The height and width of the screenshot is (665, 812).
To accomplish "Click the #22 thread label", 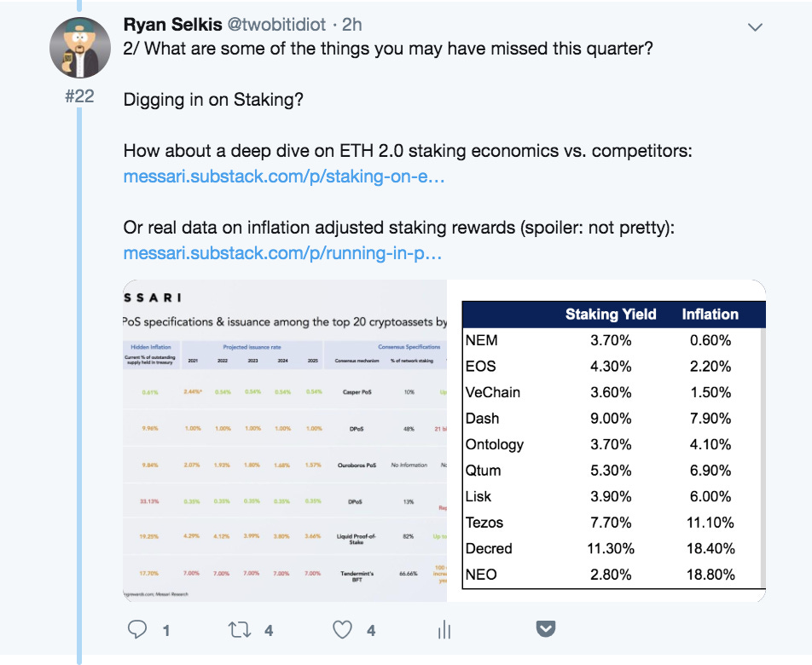I will 79,96.
